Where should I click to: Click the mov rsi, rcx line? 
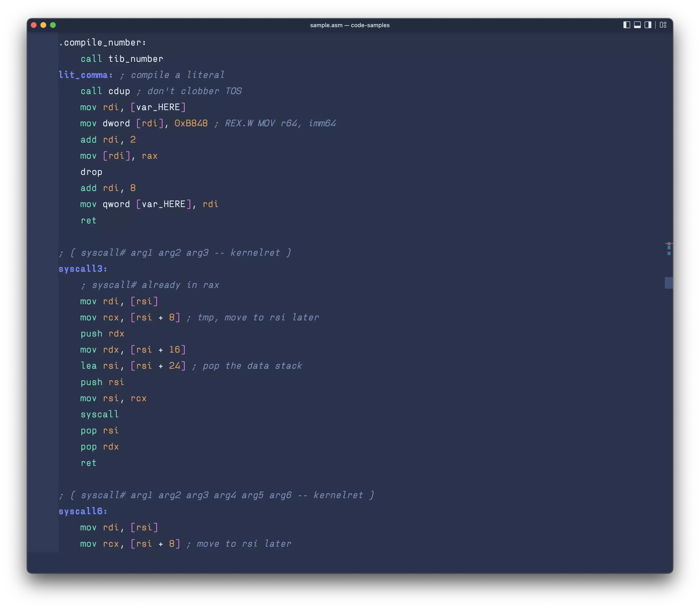pos(114,398)
